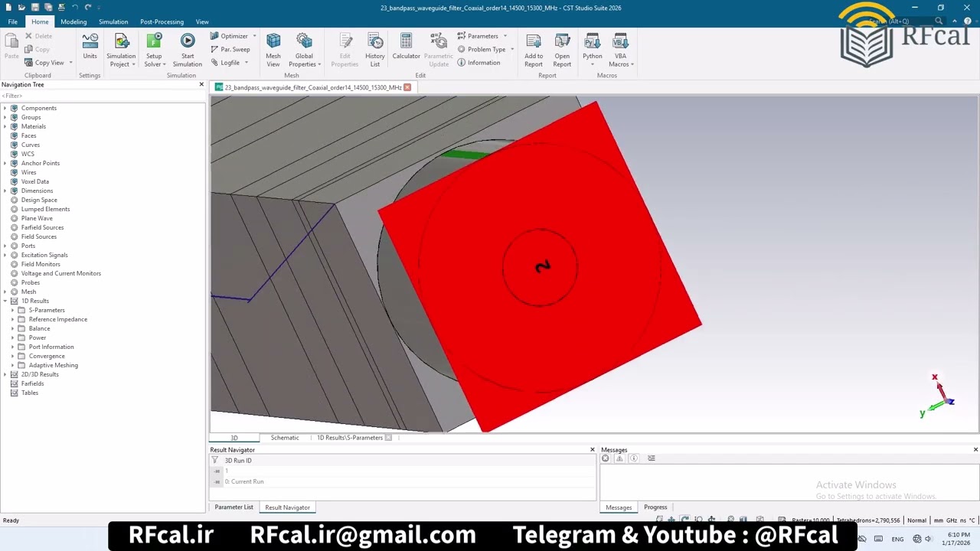Select Farfields in navigation tree
The height and width of the screenshot is (551, 980).
32,383
